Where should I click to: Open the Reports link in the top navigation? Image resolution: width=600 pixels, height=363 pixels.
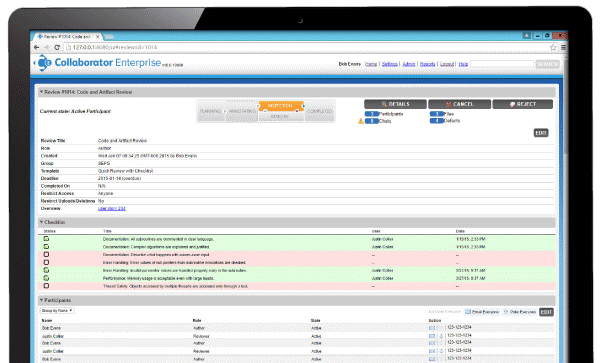pos(427,64)
